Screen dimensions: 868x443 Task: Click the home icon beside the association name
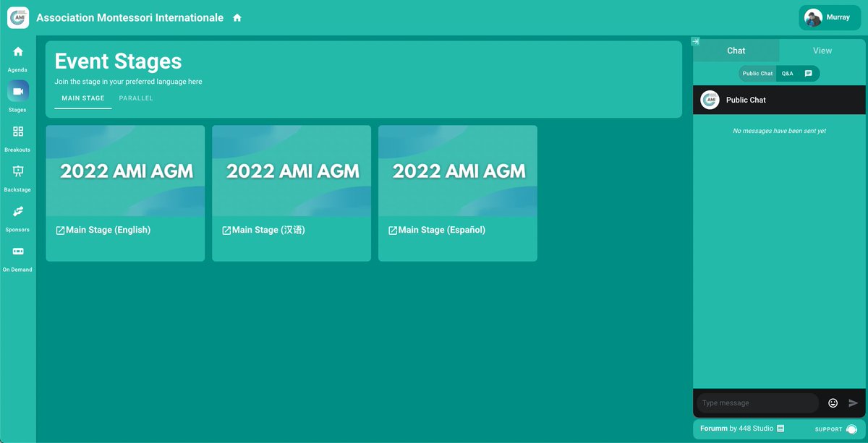237,18
